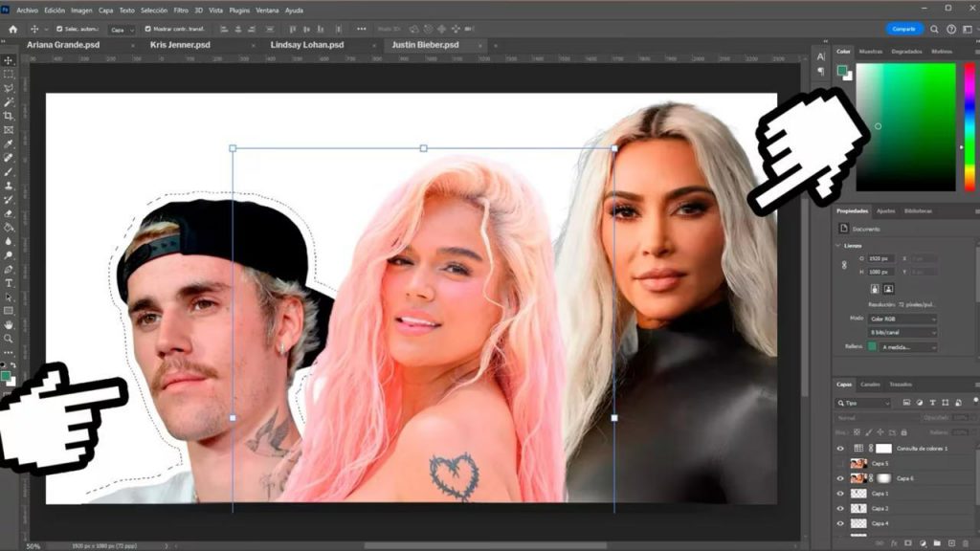Activate the Zoom magnifier tool

pos(9,339)
